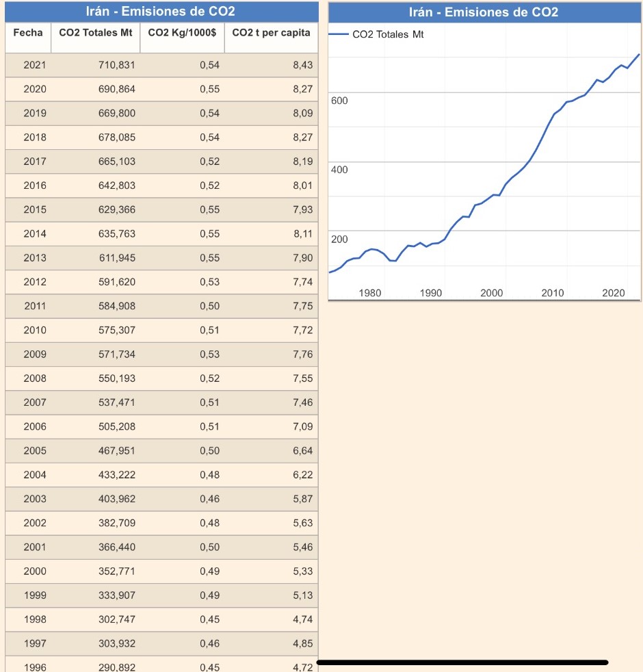Screen dimensions: 643x672
Task: Click the table title banner above Fecha
Action: pos(161,12)
